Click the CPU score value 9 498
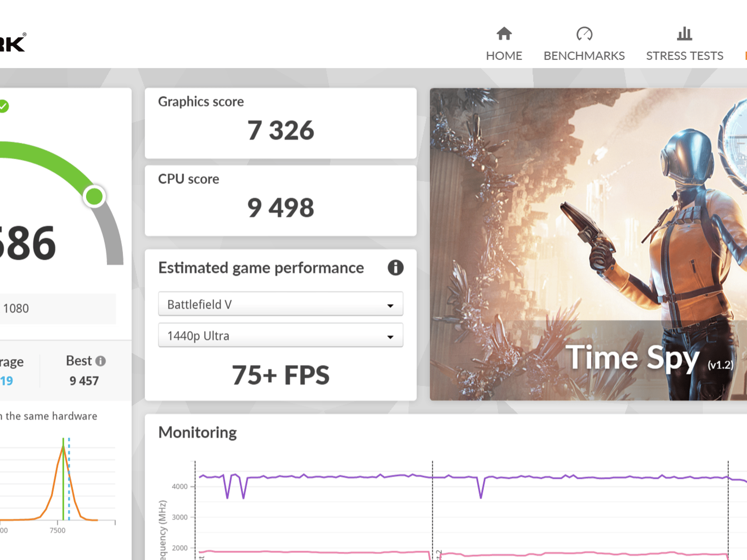This screenshot has width=747, height=560. point(280,208)
